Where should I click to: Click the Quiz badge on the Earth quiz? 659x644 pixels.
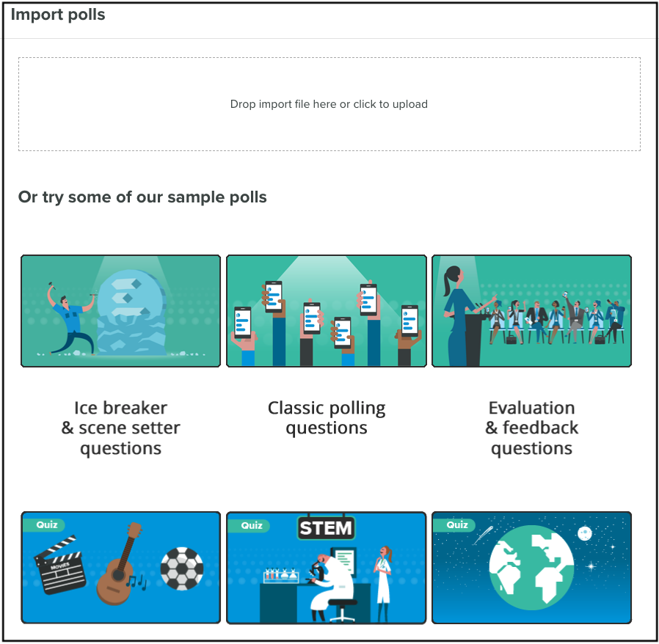point(455,524)
